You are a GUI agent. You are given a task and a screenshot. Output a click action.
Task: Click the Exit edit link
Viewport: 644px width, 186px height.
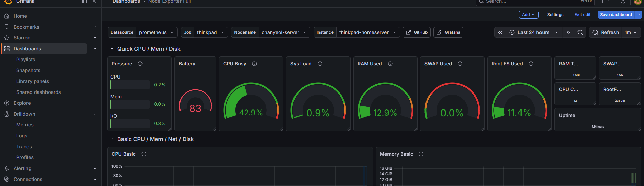[x=582, y=15]
